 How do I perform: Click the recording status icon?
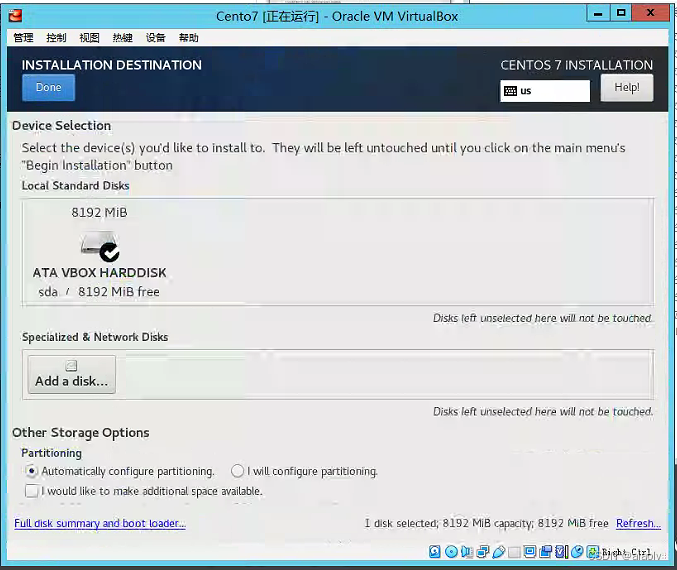tap(546, 551)
